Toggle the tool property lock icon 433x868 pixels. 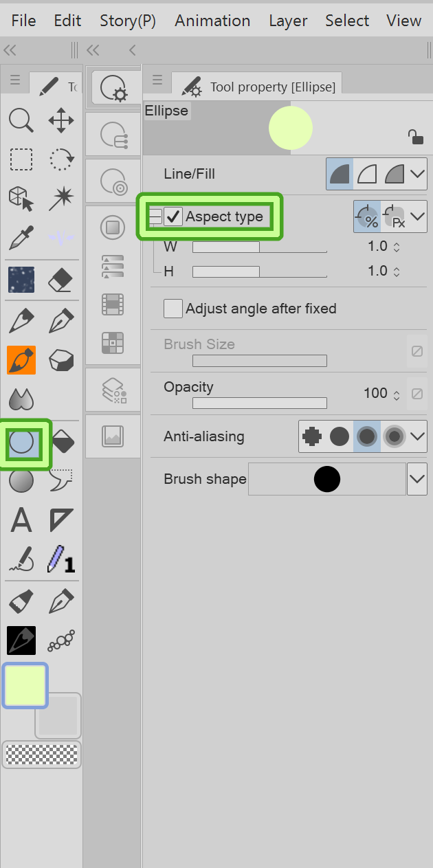click(x=416, y=136)
